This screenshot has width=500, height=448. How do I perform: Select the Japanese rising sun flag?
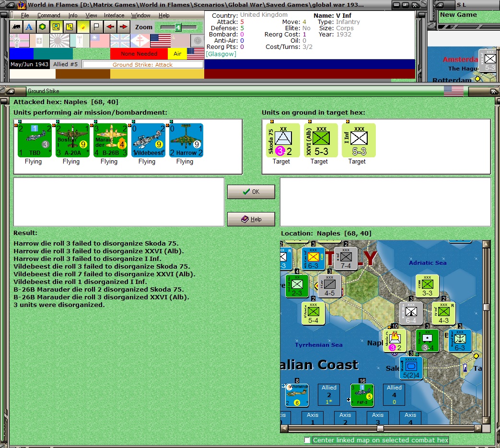click(x=59, y=41)
